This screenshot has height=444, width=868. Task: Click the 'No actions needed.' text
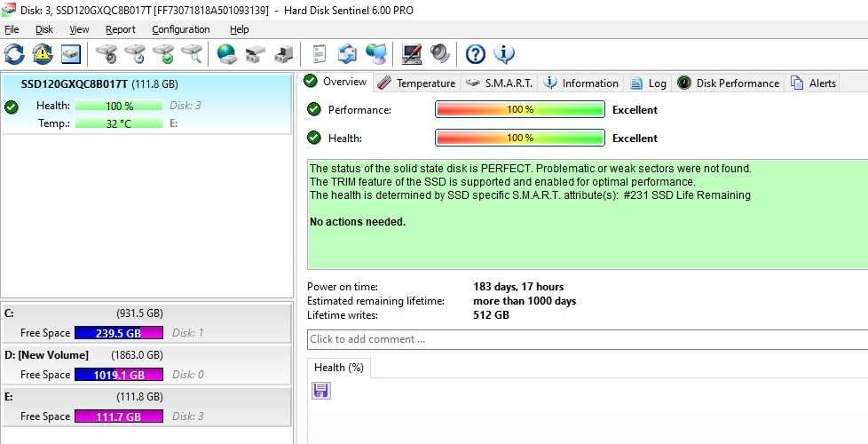tap(358, 222)
